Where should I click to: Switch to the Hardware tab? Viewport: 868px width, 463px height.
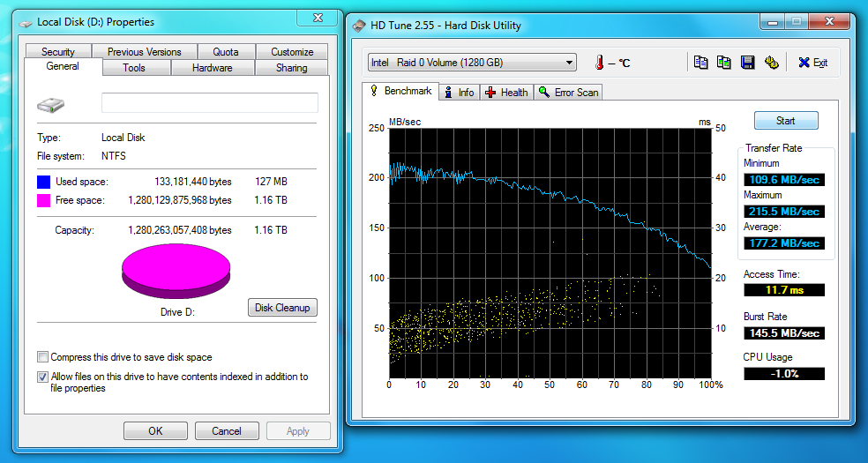point(213,68)
